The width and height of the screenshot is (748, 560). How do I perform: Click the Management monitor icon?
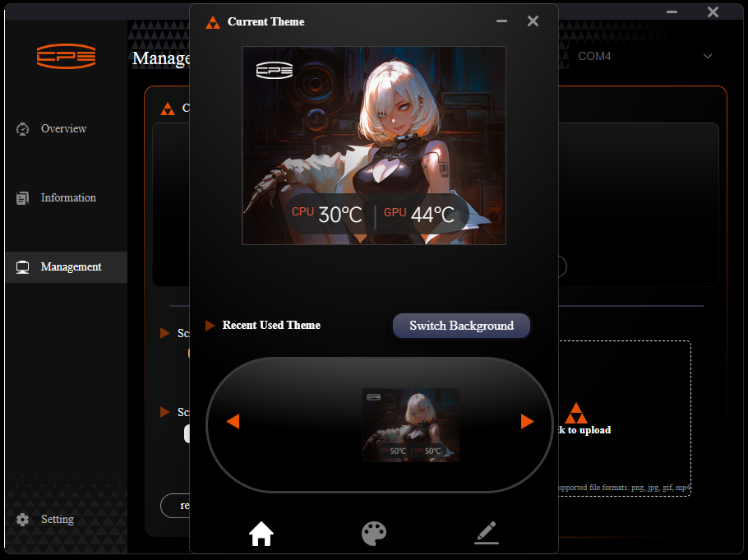coord(22,267)
